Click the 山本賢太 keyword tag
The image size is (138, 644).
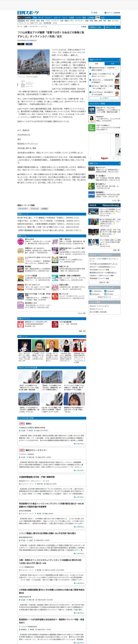tap(44, 209)
